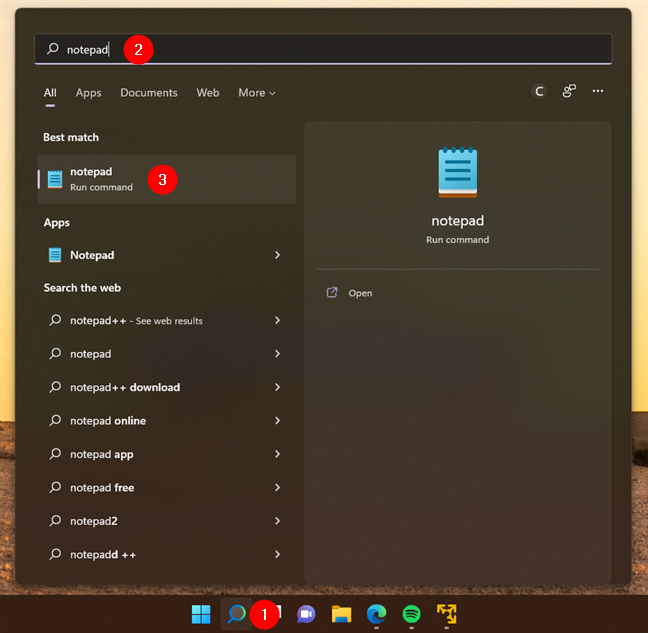Switch to the Documents filter tab
The height and width of the screenshot is (633, 648).
coord(149,93)
